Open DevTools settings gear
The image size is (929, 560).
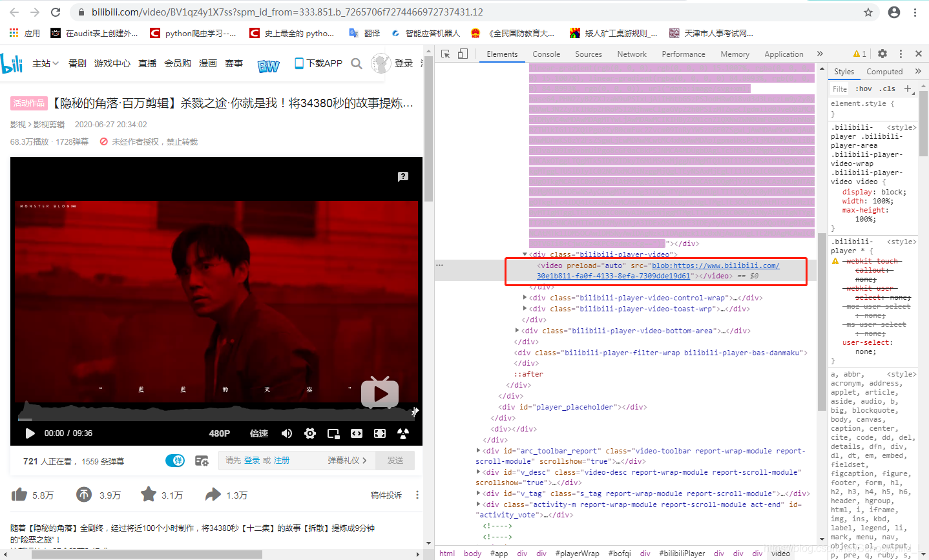point(882,54)
